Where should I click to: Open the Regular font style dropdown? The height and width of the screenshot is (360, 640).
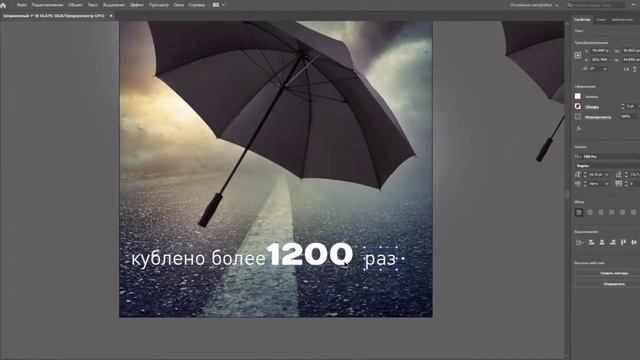click(x=607, y=166)
